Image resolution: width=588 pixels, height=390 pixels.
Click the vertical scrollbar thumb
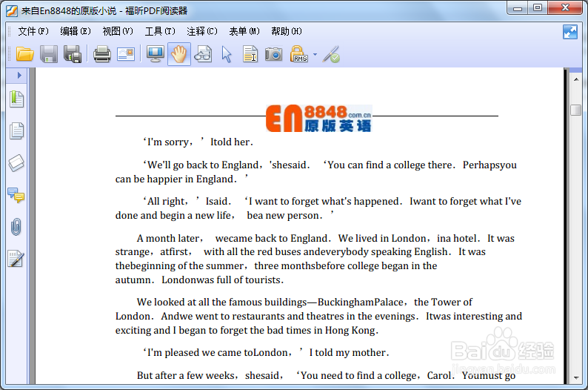tap(576, 110)
